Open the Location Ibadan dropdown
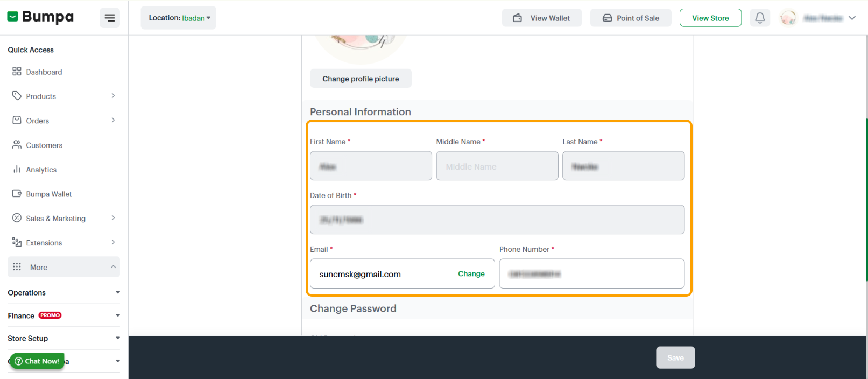 [x=179, y=18]
